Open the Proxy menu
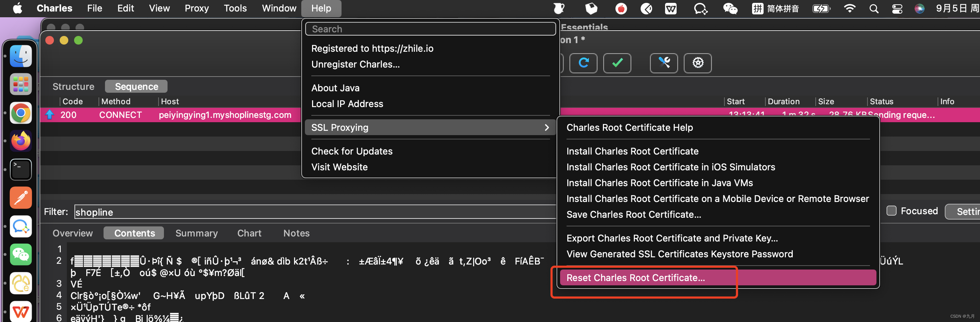 (197, 8)
